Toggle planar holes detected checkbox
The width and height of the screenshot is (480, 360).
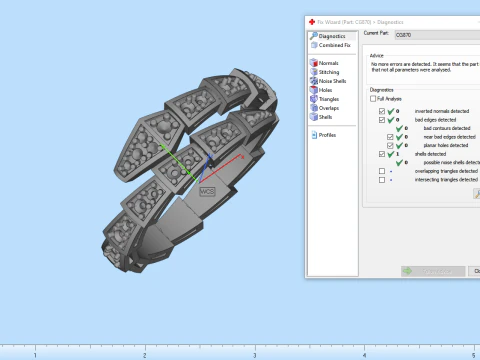(x=390, y=145)
